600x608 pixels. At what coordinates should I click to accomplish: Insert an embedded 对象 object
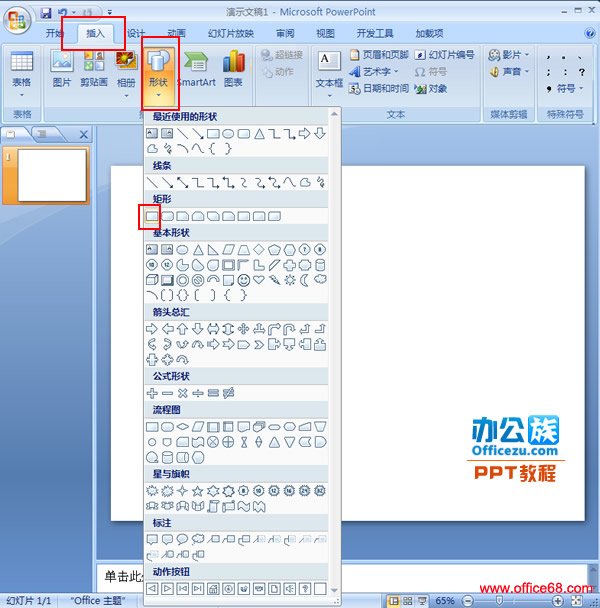[x=431, y=89]
